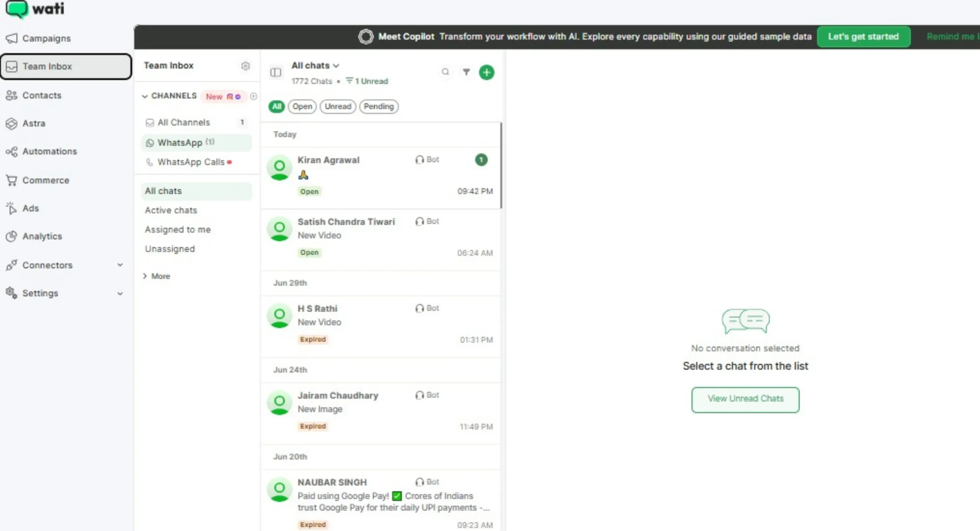Open Contacts in the sidebar
The height and width of the screenshot is (531, 980).
(42, 95)
